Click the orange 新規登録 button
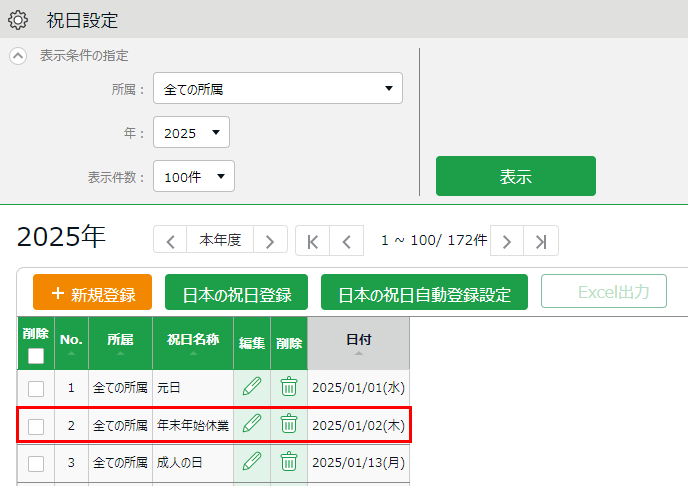688x486 pixels. (92, 294)
